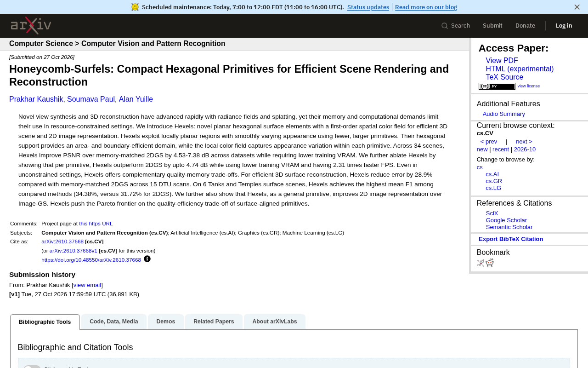The height and width of the screenshot is (368, 588).
Task: Open the Status updates link
Action: [368, 7]
